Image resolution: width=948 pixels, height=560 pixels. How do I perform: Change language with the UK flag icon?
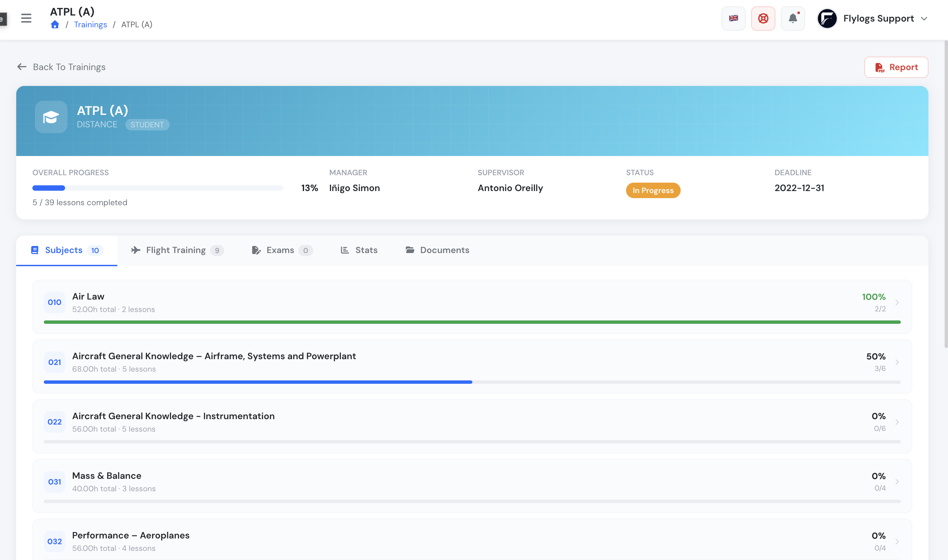[733, 18]
